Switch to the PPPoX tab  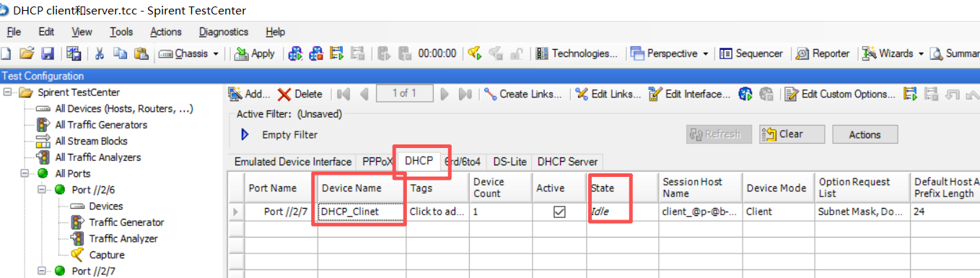point(378,162)
